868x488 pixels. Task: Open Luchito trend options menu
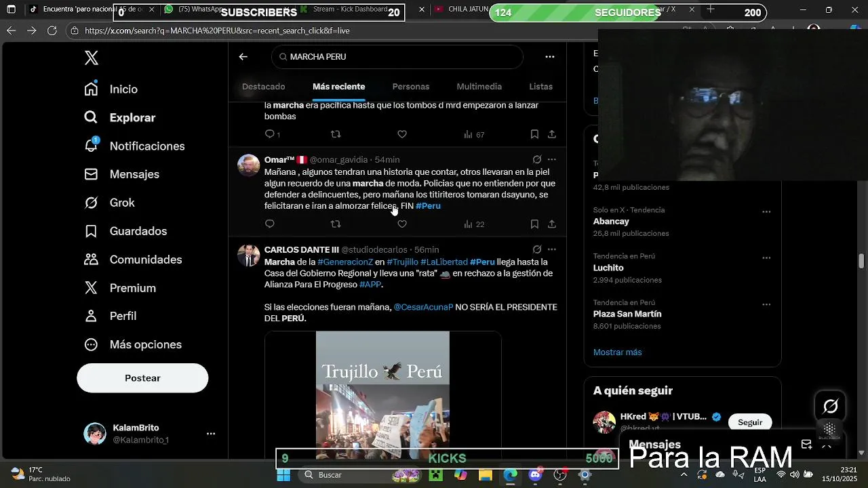point(766,258)
